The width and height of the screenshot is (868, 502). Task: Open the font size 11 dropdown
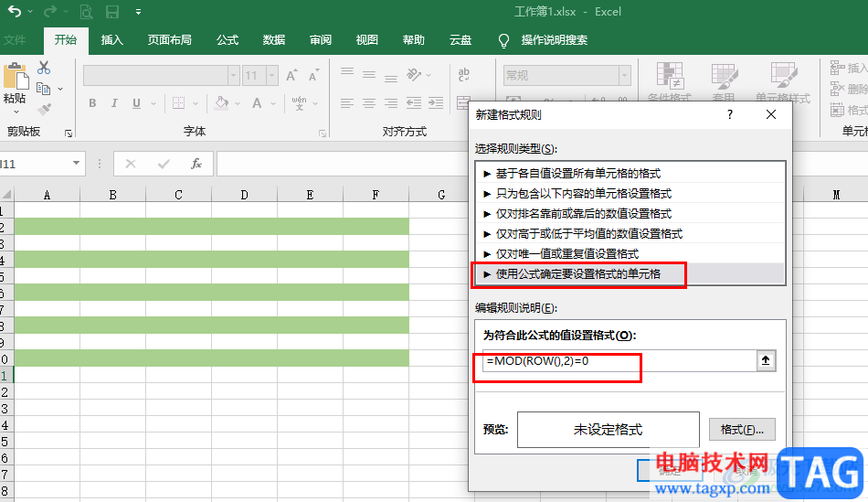point(271,75)
